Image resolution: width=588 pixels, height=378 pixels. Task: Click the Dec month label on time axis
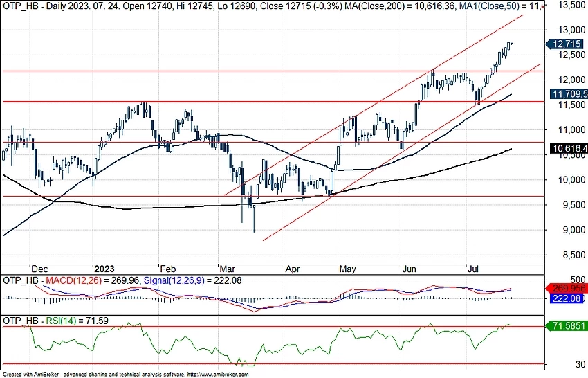click(39, 269)
